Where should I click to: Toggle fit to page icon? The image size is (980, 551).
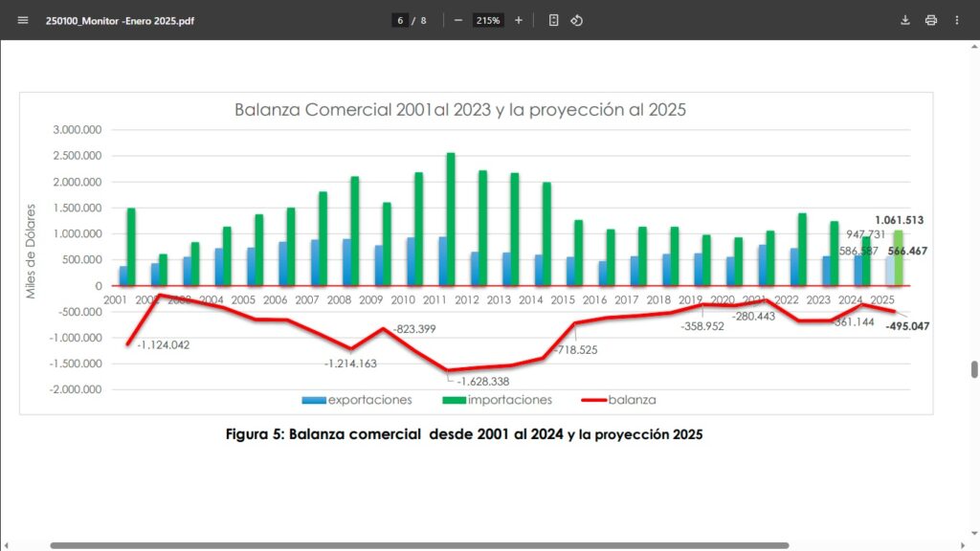coord(554,20)
